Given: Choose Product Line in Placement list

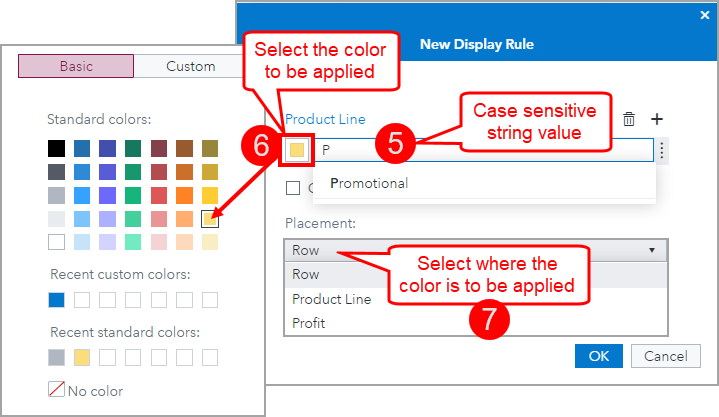Looking at the screenshot, I should 332,299.
